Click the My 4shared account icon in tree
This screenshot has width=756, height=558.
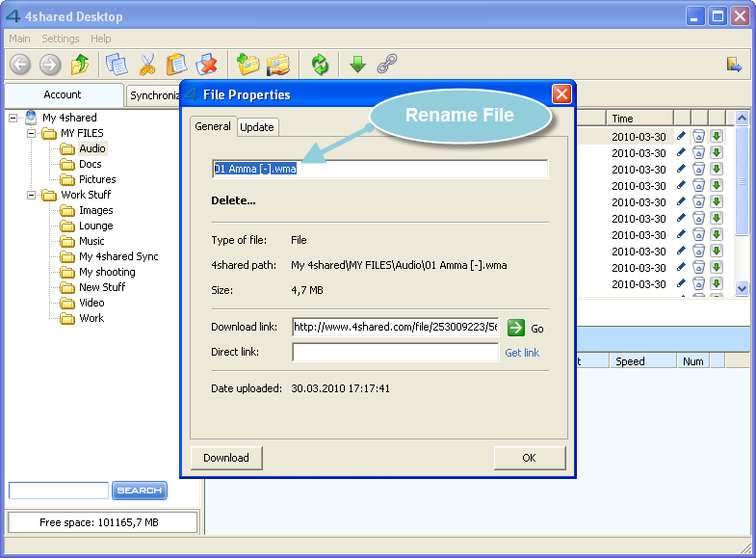pyautogui.click(x=32, y=118)
